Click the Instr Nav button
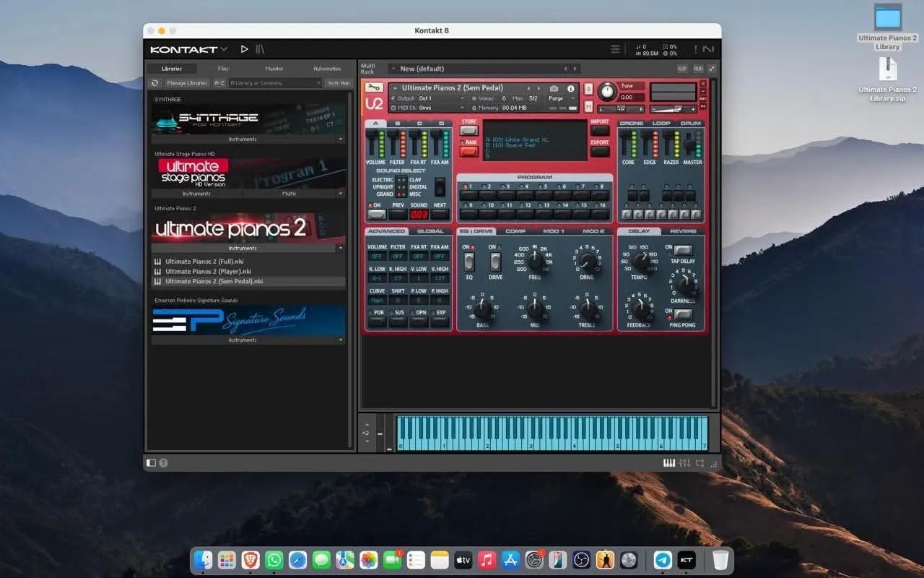The height and width of the screenshot is (578, 924). click(x=339, y=83)
